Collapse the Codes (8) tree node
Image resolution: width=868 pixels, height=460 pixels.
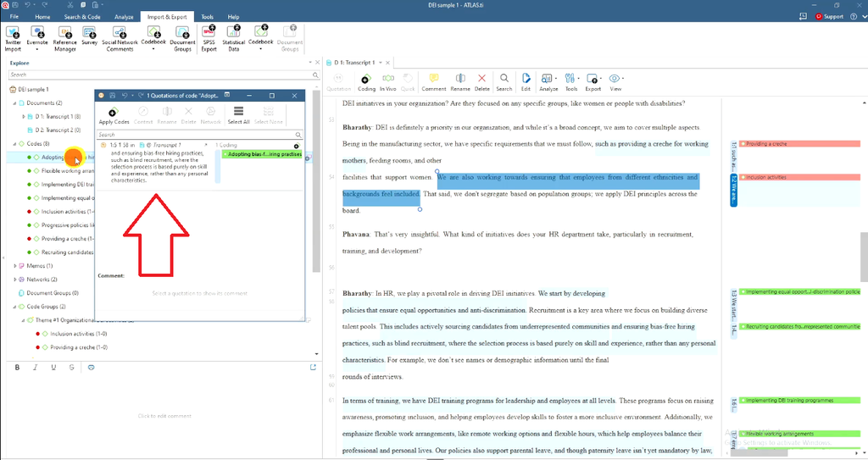tap(15, 144)
